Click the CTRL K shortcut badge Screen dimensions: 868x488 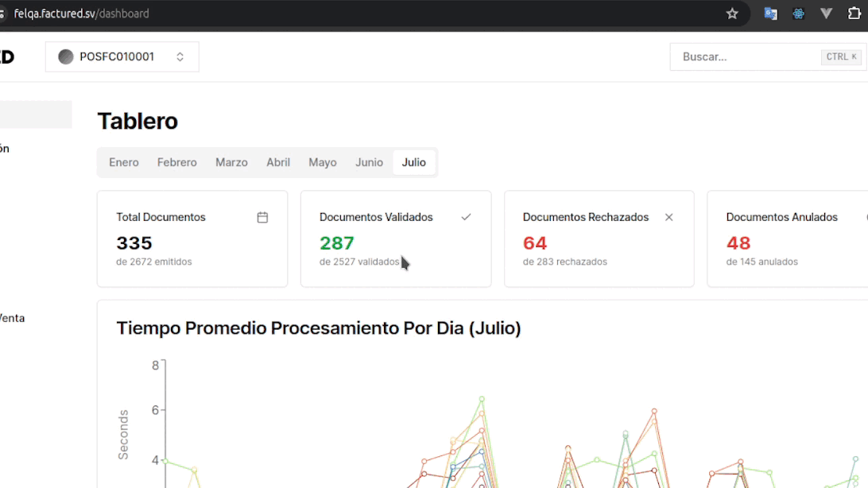(840, 56)
